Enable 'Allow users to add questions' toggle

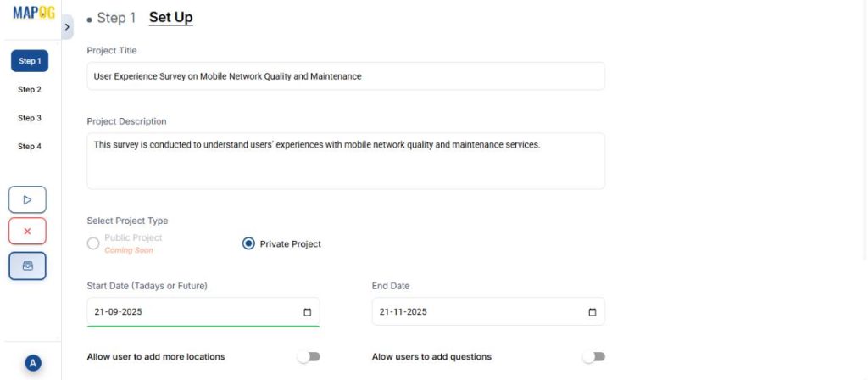[593, 357]
